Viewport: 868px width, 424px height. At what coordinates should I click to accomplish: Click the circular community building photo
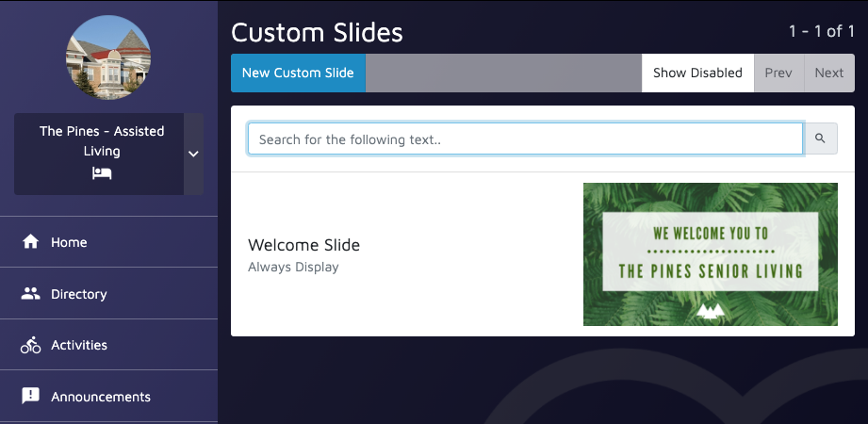tap(108, 57)
